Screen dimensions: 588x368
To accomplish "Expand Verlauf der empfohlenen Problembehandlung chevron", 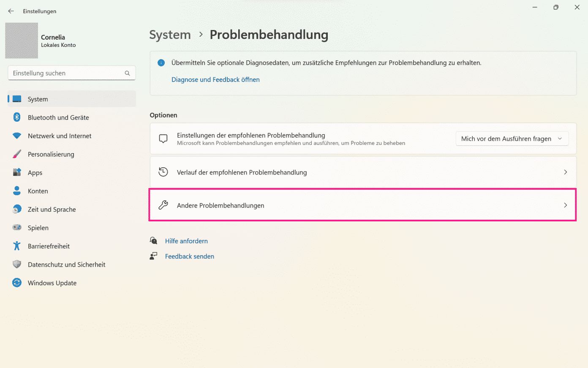I will pyautogui.click(x=565, y=172).
